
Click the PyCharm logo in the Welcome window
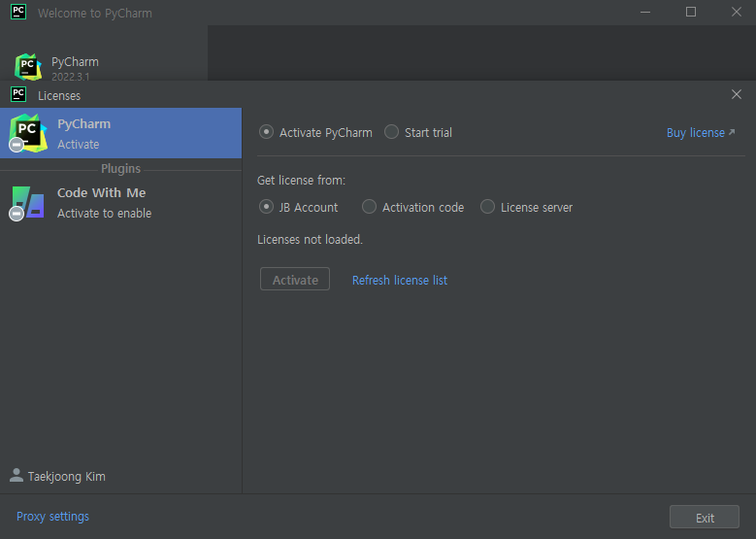point(28,67)
